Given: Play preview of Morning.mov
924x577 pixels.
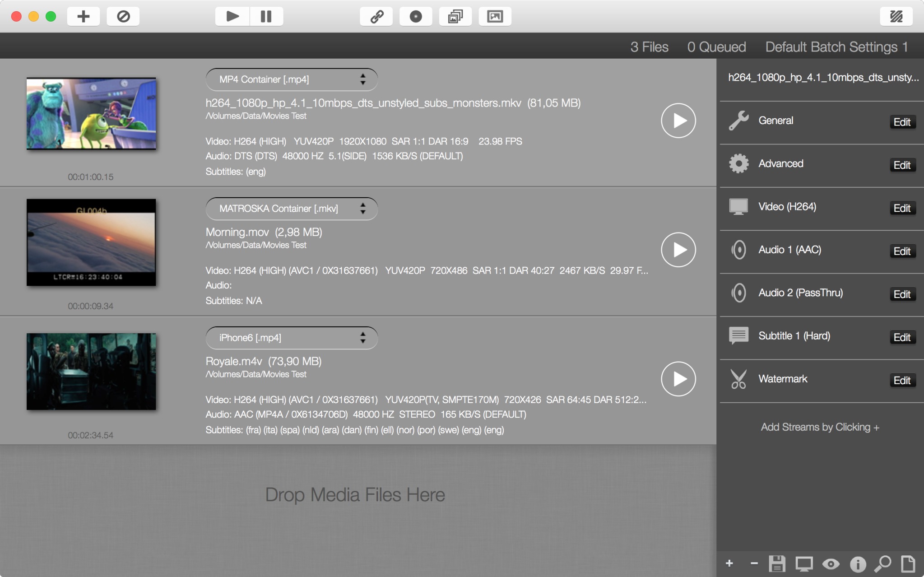Looking at the screenshot, I should point(678,250).
